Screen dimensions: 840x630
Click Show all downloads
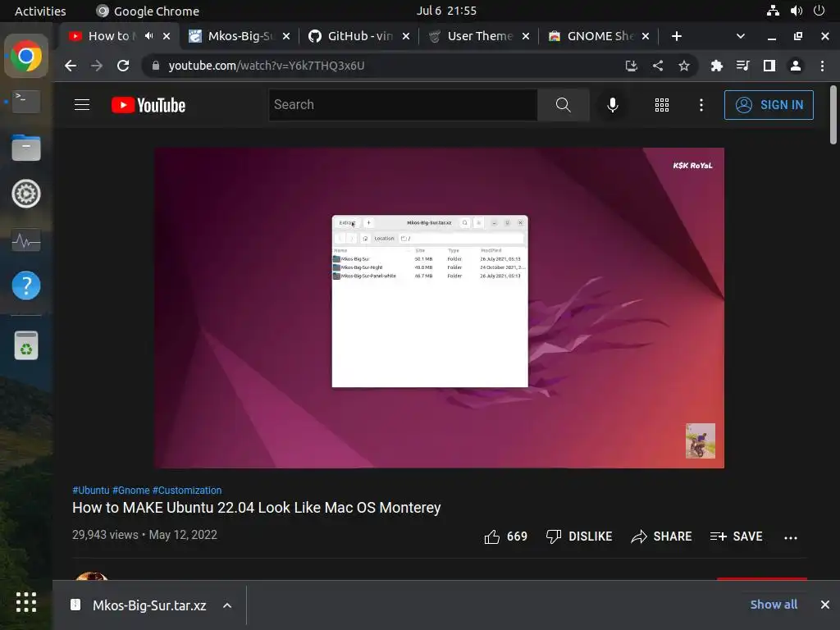tap(774, 605)
